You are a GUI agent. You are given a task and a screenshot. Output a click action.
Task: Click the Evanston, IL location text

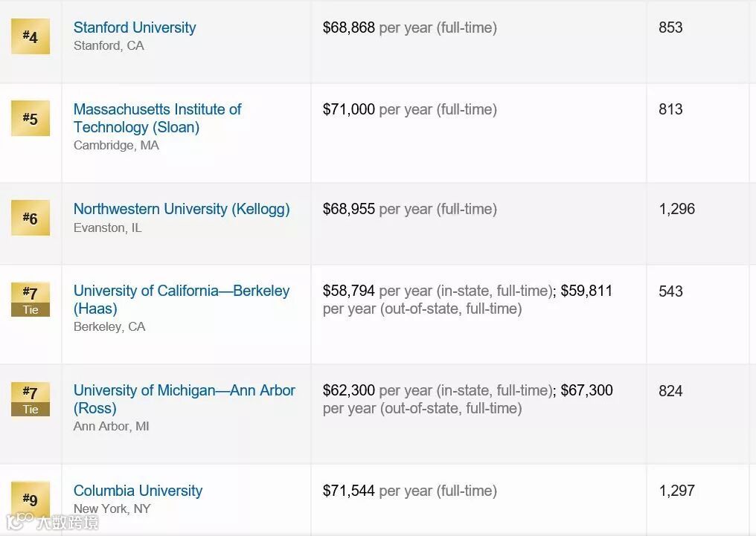(x=107, y=228)
